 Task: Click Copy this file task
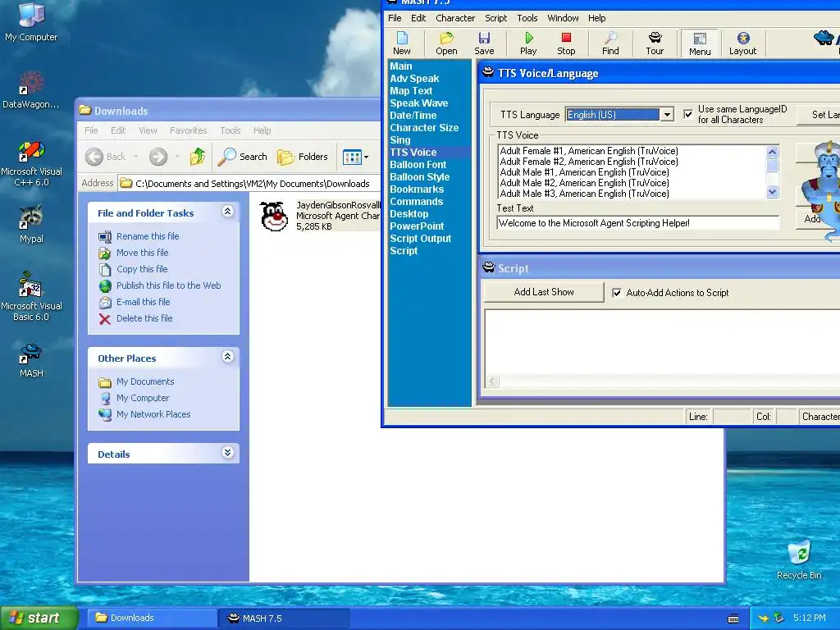[x=142, y=269]
